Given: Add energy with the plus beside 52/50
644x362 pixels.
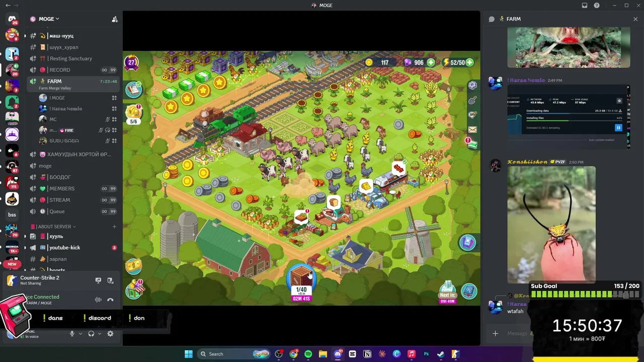Looking at the screenshot, I should (x=469, y=62).
